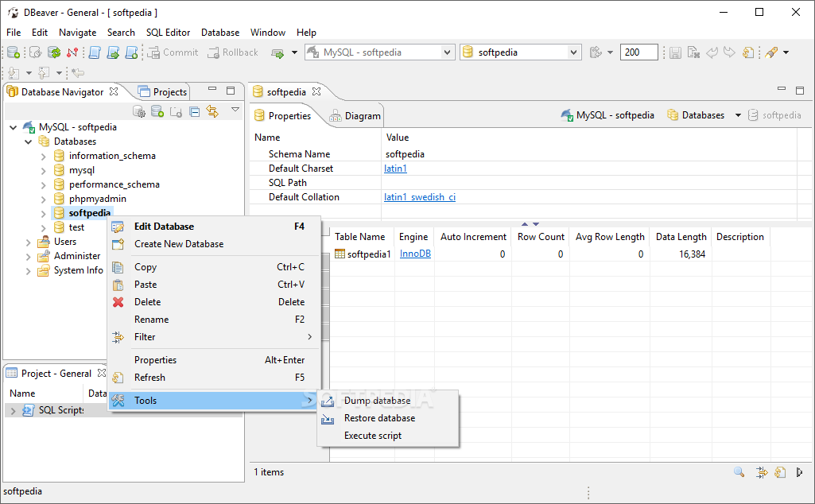This screenshot has height=504, width=815.
Task: Close the Database Navigator tab
Action: click(114, 91)
